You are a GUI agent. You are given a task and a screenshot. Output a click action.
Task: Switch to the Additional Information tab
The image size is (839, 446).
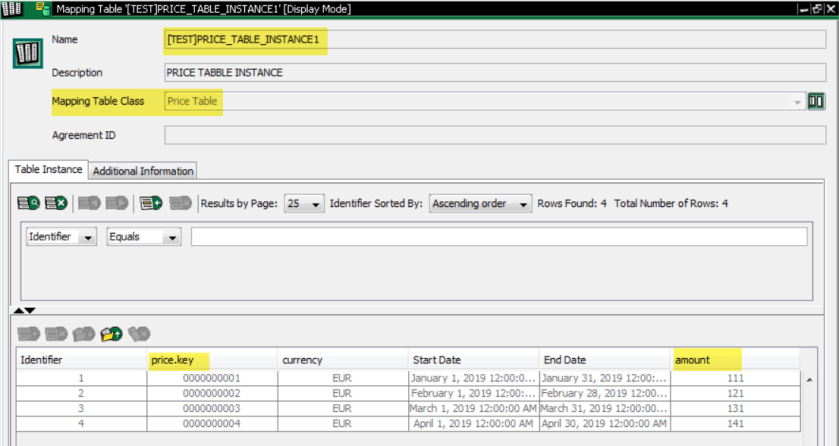(x=144, y=171)
